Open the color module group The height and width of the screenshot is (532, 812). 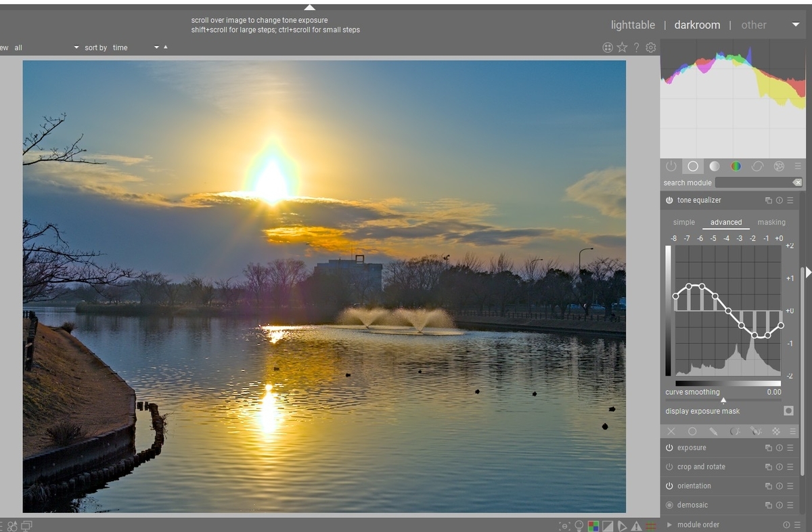coord(736,166)
